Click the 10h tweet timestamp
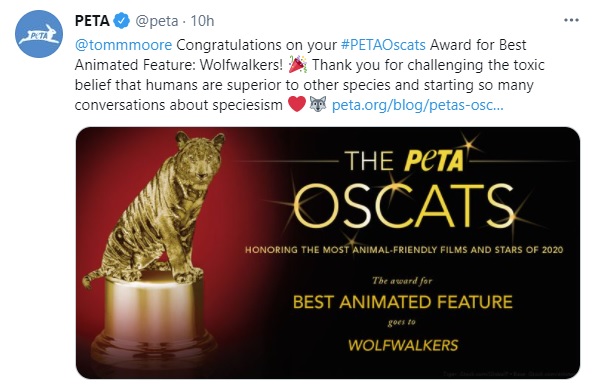The width and height of the screenshot is (595, 389). coord(202,21)
